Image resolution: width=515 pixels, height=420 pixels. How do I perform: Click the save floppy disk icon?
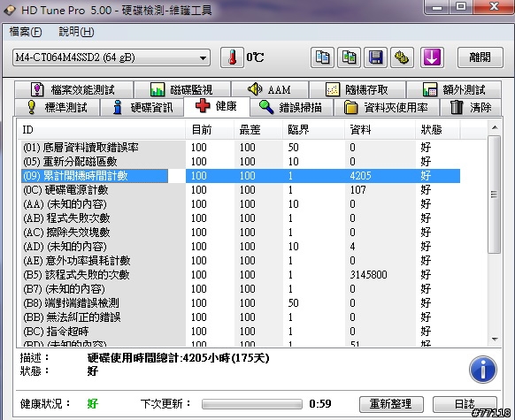(x=375, y=57)
